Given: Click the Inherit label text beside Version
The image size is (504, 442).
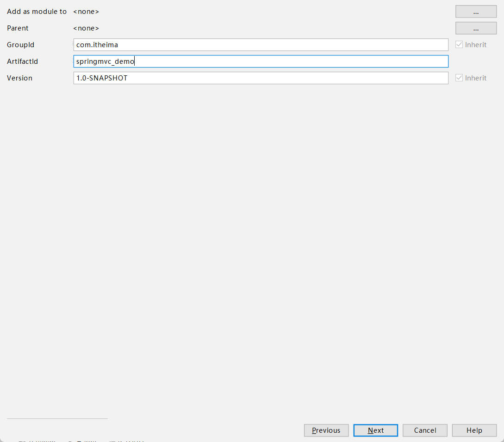Looking at the screenshot, I should pos(476,78).
